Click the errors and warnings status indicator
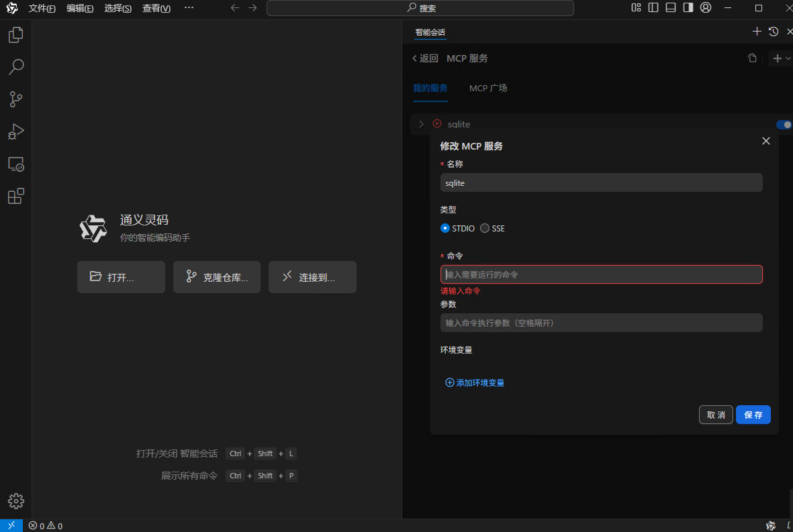The image size is (793, 532). tap(45, 526)
